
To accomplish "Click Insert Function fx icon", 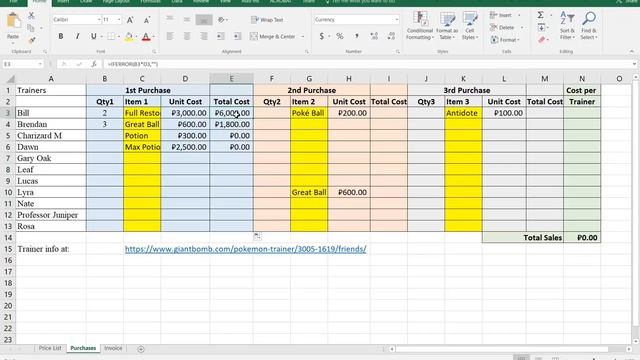I will click(x=94, y=64).
